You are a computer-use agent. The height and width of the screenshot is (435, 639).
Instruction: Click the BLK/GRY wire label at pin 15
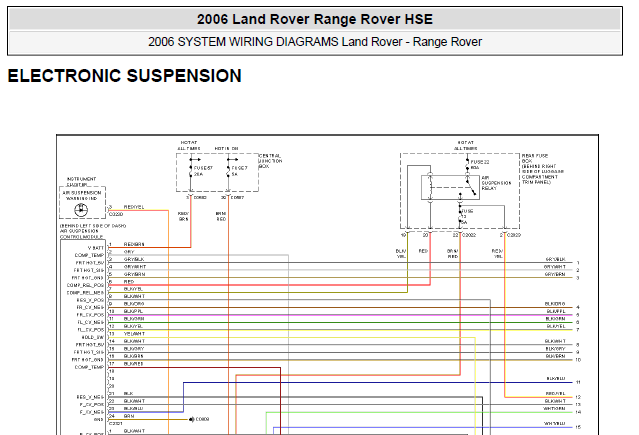pos(134,349)
